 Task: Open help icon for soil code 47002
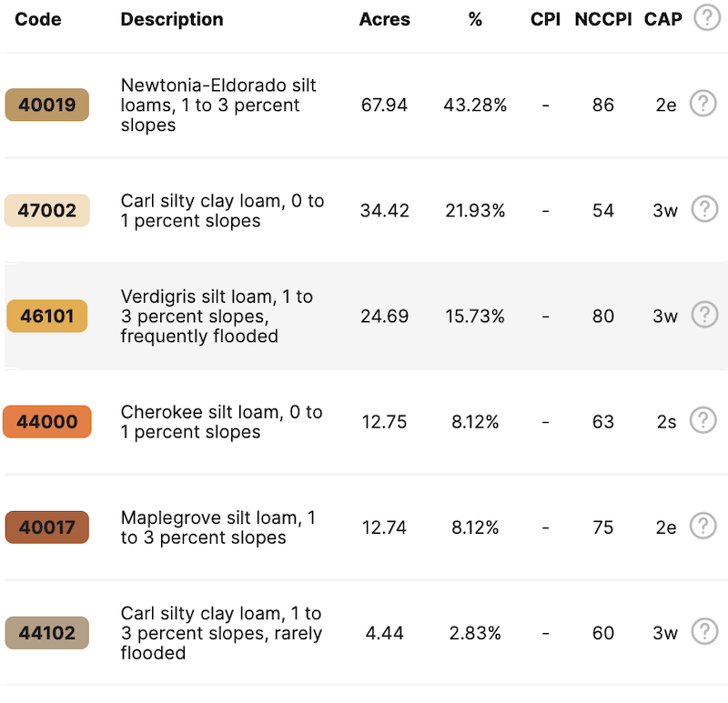click(x=703, y=209)
